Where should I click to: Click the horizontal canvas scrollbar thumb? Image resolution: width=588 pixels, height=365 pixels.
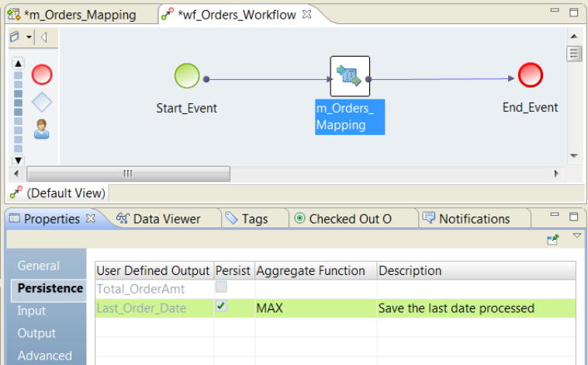128,173
